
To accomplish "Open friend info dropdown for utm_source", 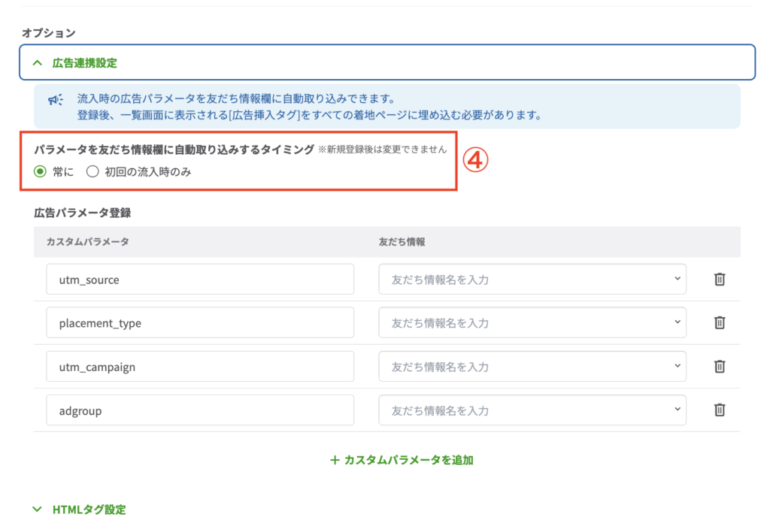I will point(532,280).
